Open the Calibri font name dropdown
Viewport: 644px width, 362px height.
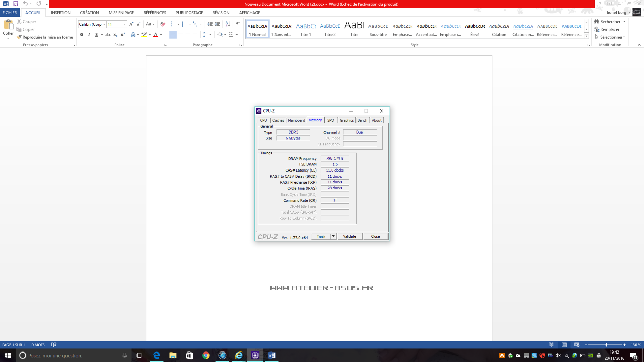104,24
